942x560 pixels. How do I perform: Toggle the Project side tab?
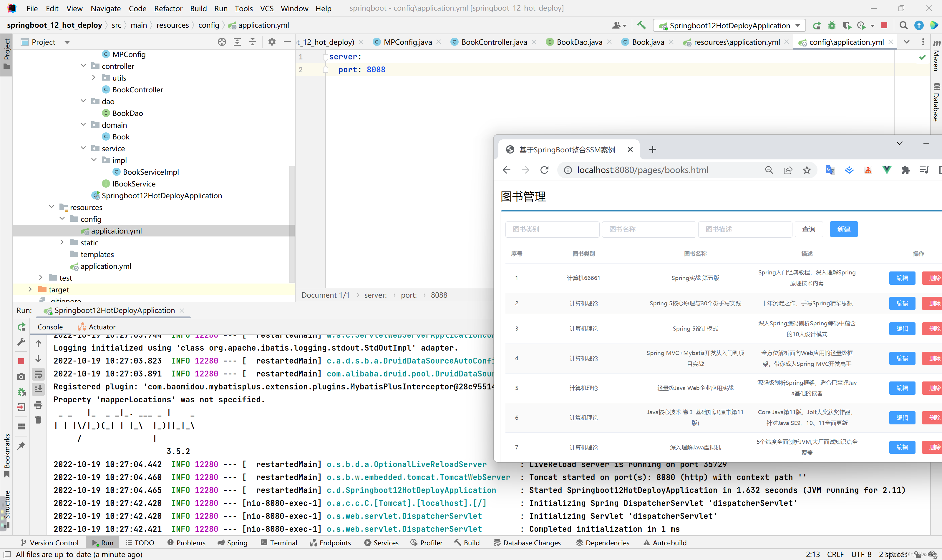6,54
